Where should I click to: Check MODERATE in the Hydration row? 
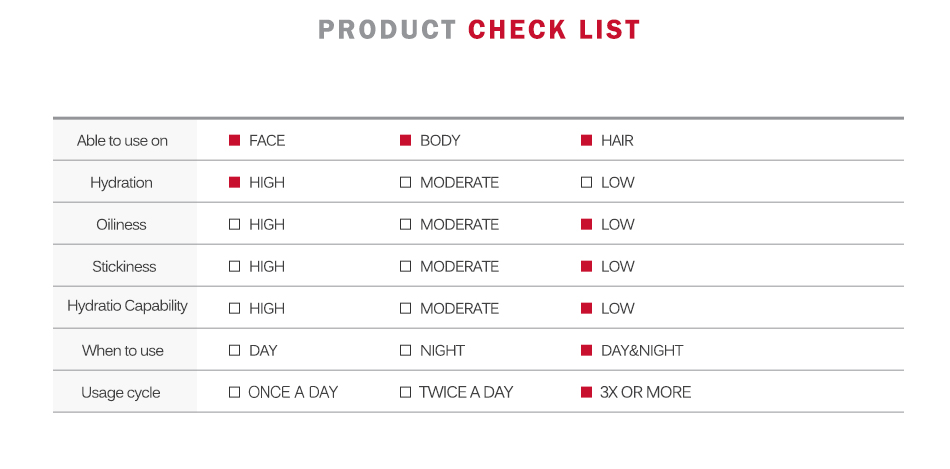coord(406,183)
